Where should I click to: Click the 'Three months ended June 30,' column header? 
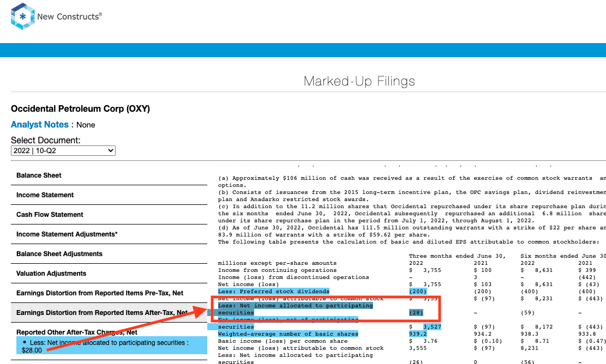pyautogui.click(x=457, y=256)
